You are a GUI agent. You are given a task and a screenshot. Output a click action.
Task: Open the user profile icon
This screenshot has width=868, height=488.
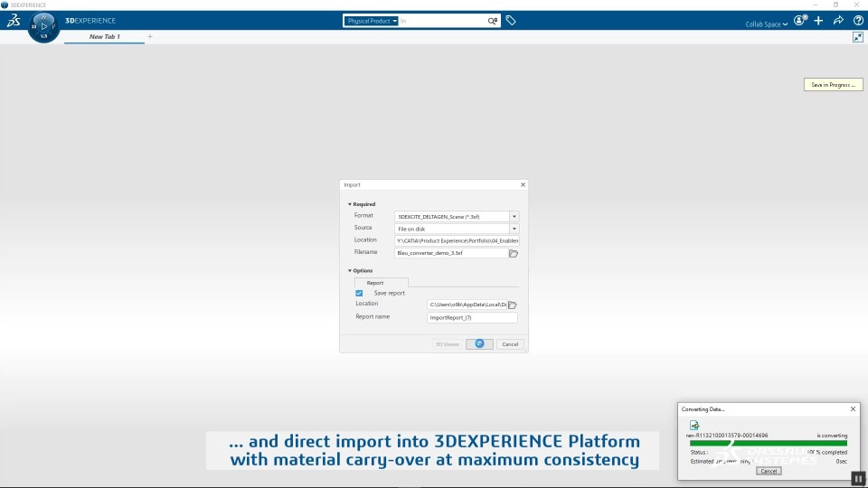[800, 21]
